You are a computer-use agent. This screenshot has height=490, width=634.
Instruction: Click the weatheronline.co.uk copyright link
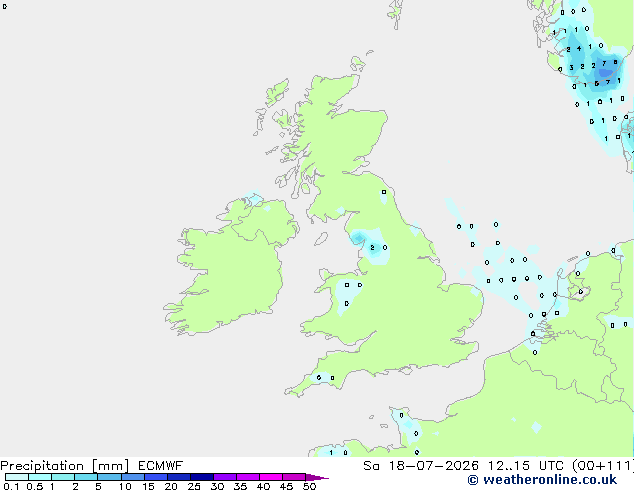(x=542, y=480)
